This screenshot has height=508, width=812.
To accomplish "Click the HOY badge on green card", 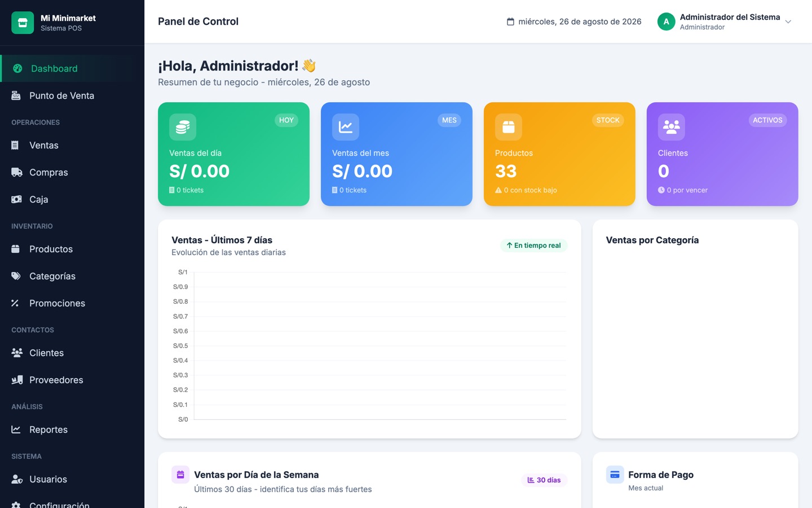I will (286, 120).
